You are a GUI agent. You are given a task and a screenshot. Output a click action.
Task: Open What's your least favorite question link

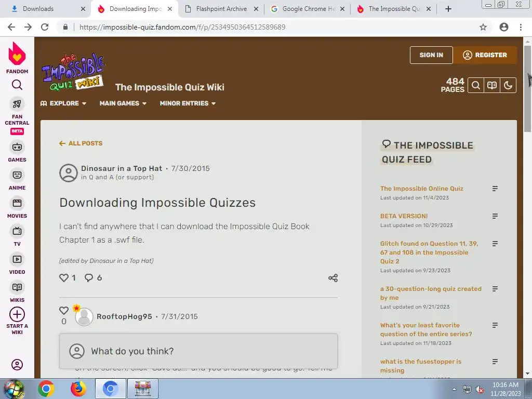tap(426, 329)
